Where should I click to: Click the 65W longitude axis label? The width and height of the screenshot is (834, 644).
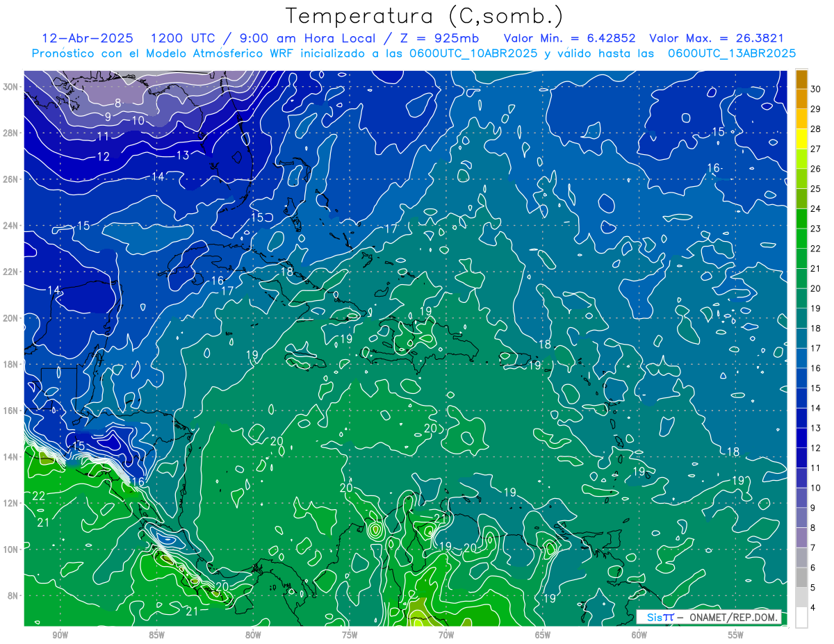tap(543, 635)
